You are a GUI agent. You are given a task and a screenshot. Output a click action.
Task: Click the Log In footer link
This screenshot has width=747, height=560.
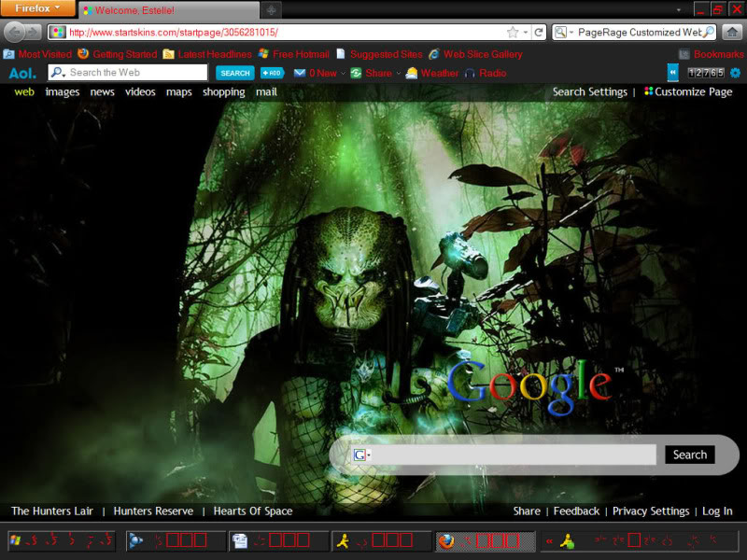(717, 511)
